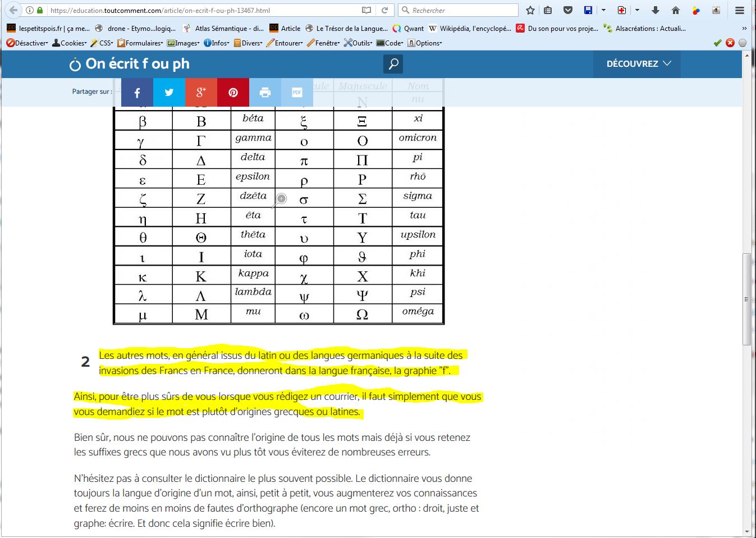Open the Outils toolbar menu
Viewport: 756px width, 538px height.
tap(358, 43)
